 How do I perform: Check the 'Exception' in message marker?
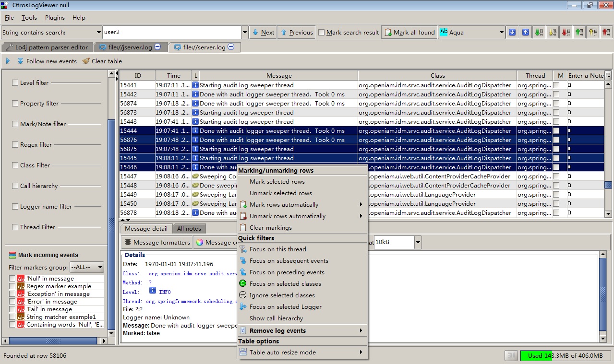click(12, 294)
